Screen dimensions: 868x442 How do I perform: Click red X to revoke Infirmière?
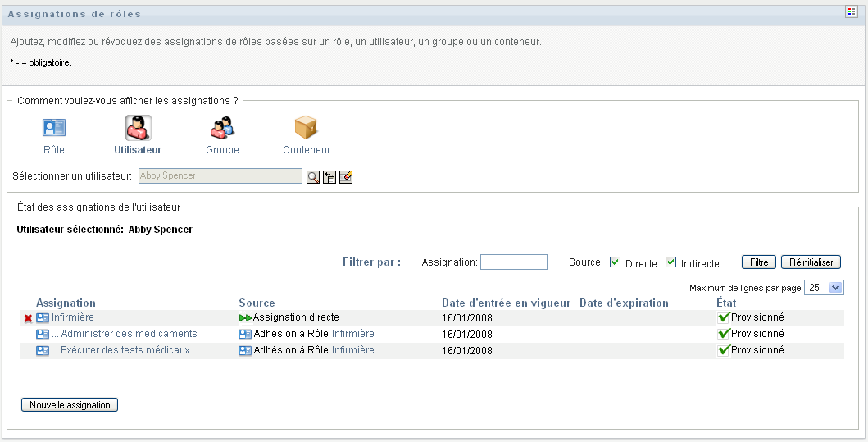point(28,318)
